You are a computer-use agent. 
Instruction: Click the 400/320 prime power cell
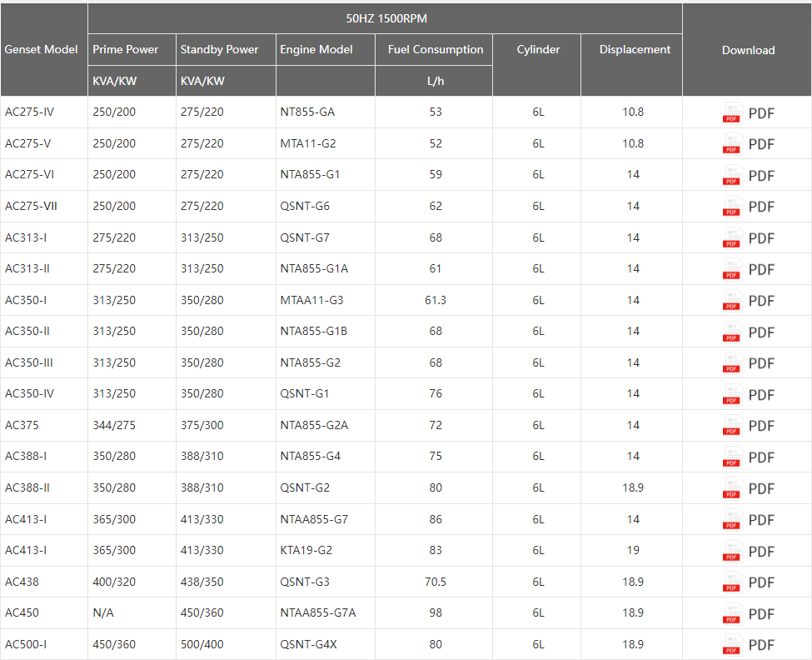tap(132, 582)
